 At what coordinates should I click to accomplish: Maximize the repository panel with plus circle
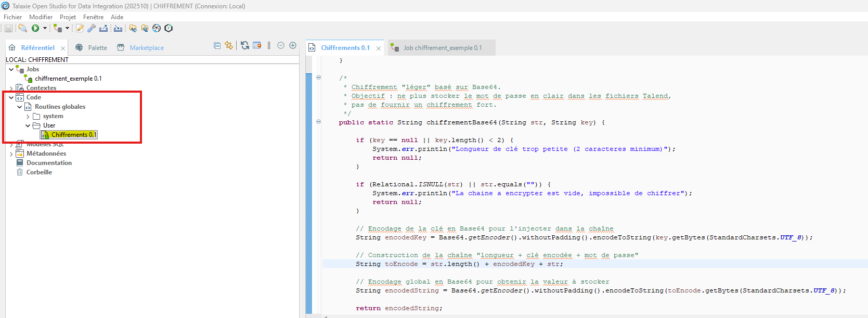(x=293, y=46)
